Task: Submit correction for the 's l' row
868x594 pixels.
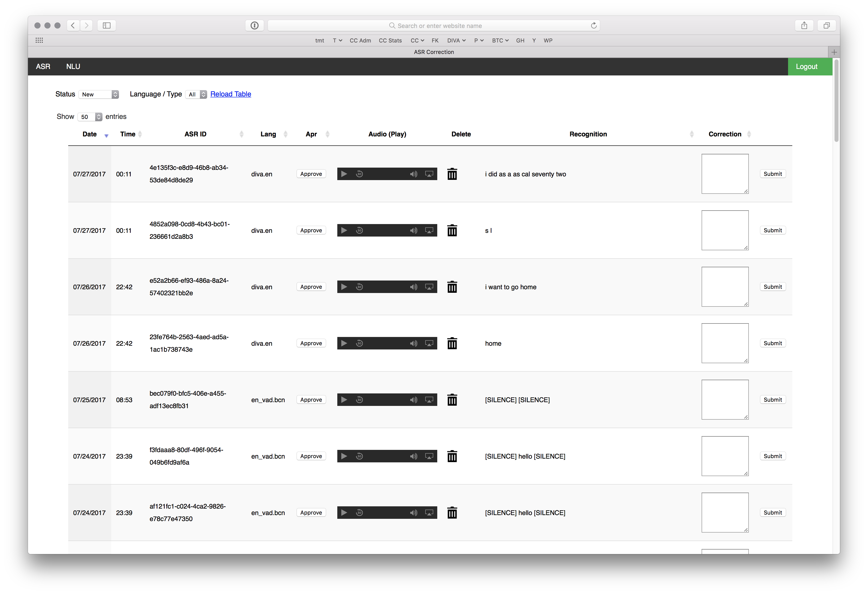Action: (x=773, y=230)
